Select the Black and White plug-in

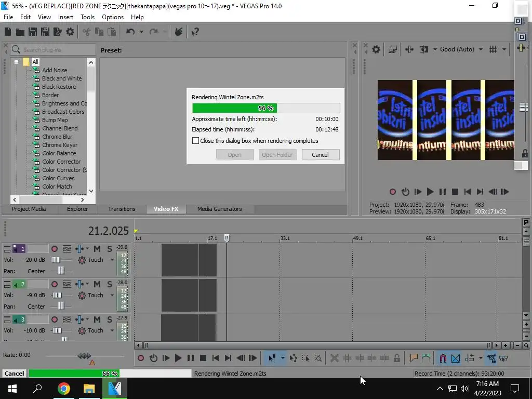coord(61,78)
